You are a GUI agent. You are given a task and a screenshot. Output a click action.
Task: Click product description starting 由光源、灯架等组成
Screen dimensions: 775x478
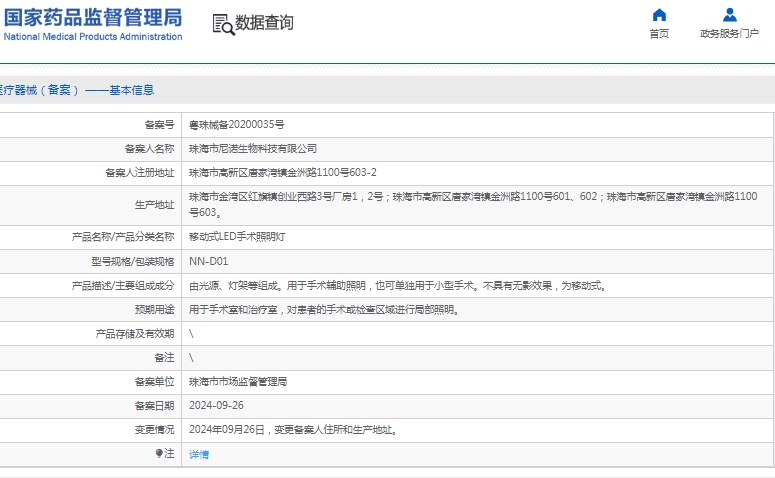[x=398, y=285]
